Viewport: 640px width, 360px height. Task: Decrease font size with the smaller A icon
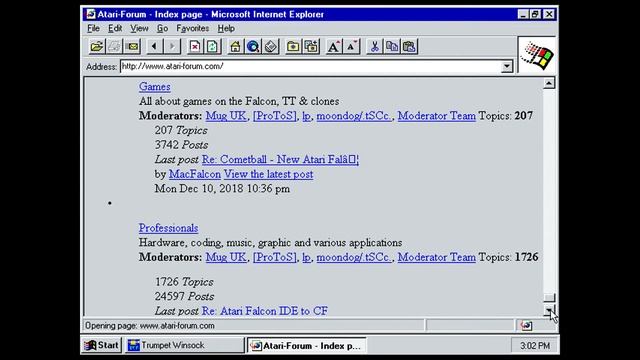[351, 47]
